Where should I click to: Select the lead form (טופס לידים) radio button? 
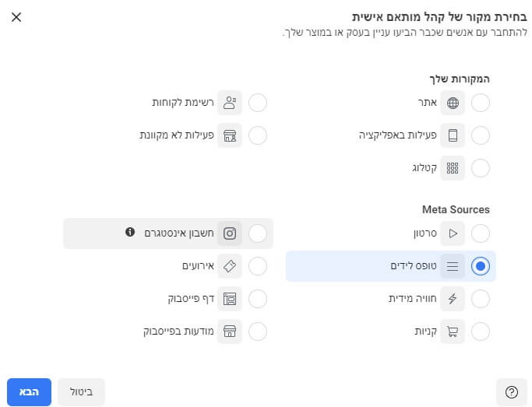click(x=481, y=266)
